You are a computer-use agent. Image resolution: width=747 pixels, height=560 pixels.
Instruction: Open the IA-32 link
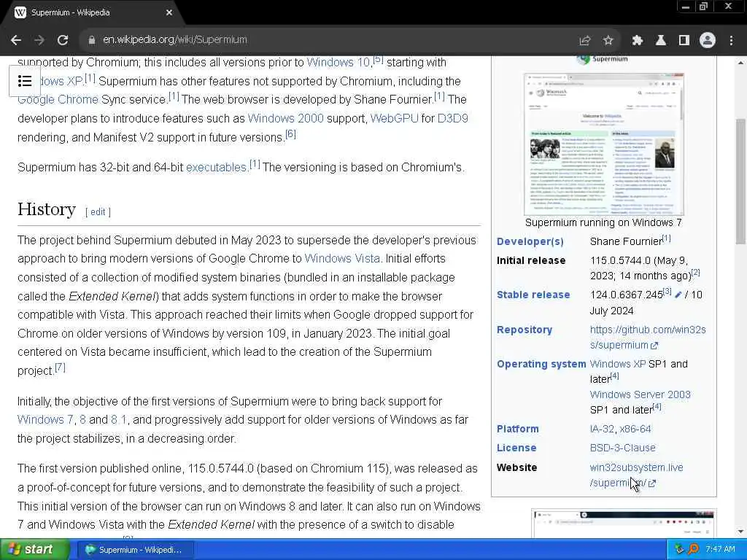[x=602, y=429]
